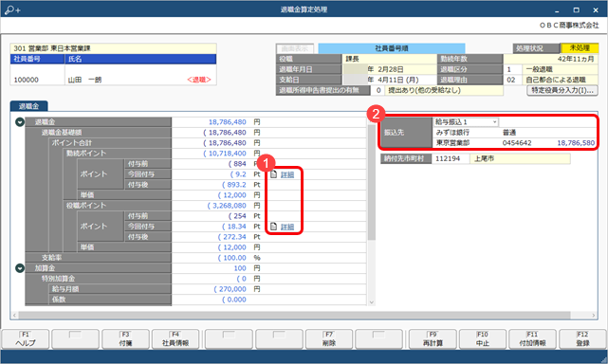Image resolution: width=608 pixels, height=364 pixels.
Task: Maximize the 退職金算定処理 window
Action: [576, 10]
